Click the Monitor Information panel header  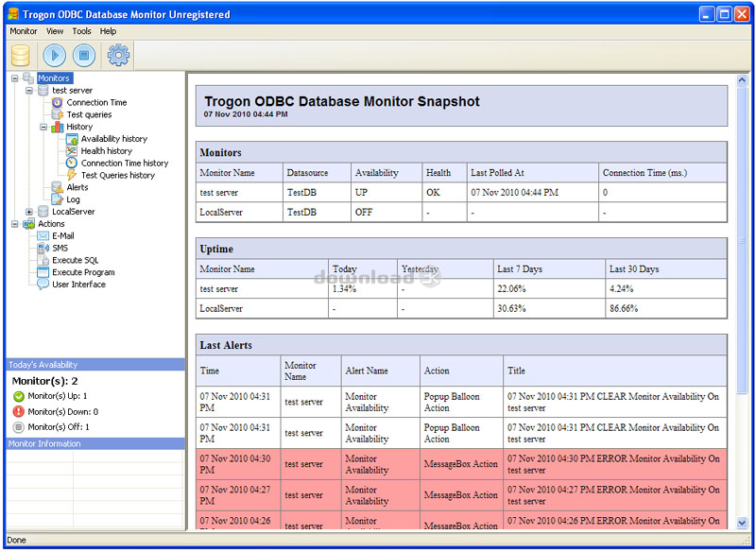tap(95, 443)
